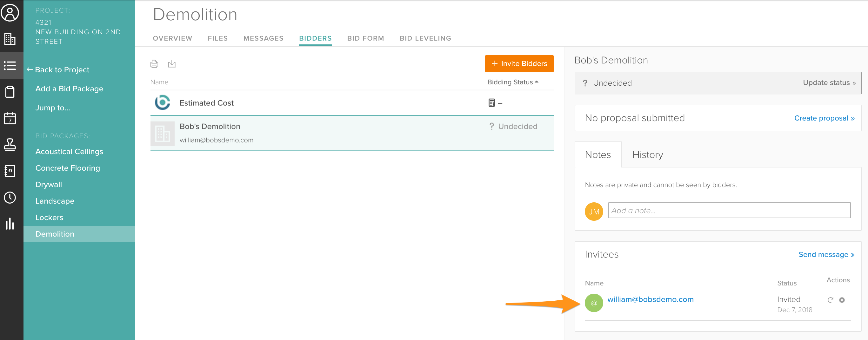
Task: Open the user profile icon in sidebar
Action: 10,13
